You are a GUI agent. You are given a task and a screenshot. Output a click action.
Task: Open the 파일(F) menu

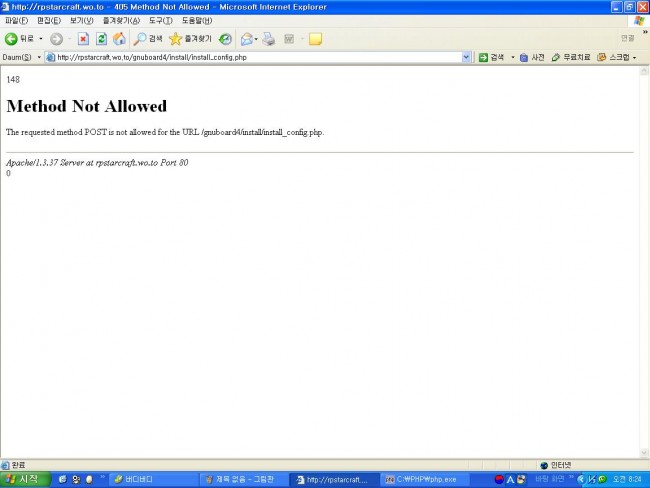[x=17, y=20]
